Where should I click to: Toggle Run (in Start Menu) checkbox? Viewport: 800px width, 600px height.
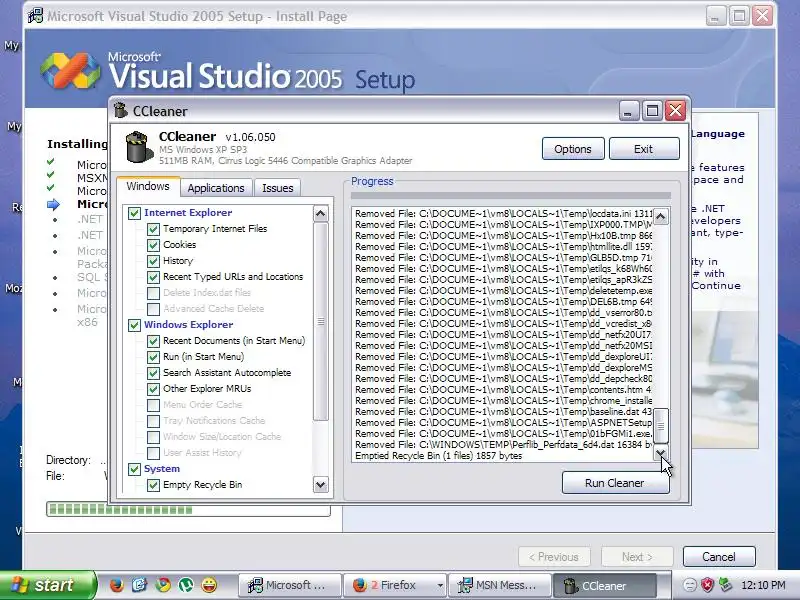point(153,357)
